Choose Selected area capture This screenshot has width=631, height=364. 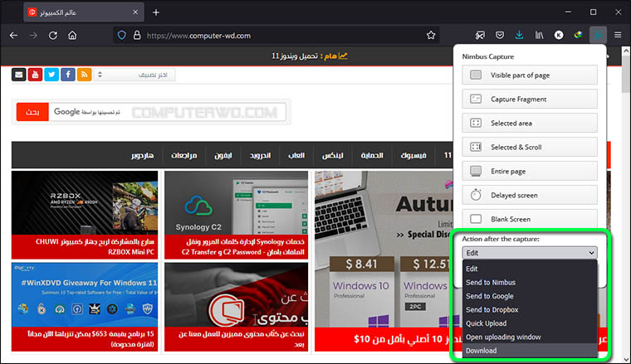530,123
